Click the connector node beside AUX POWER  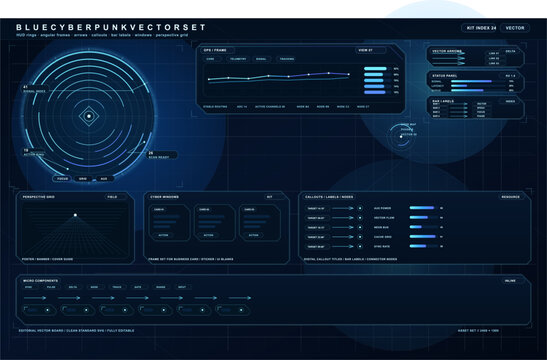click(360, 208)
